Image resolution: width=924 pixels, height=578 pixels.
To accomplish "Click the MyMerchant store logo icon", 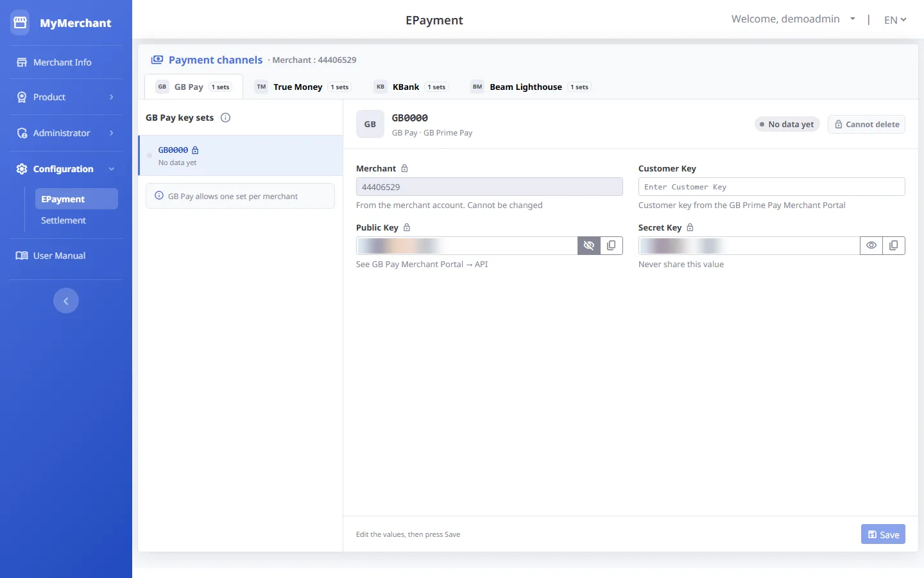I will pos(20,22).
